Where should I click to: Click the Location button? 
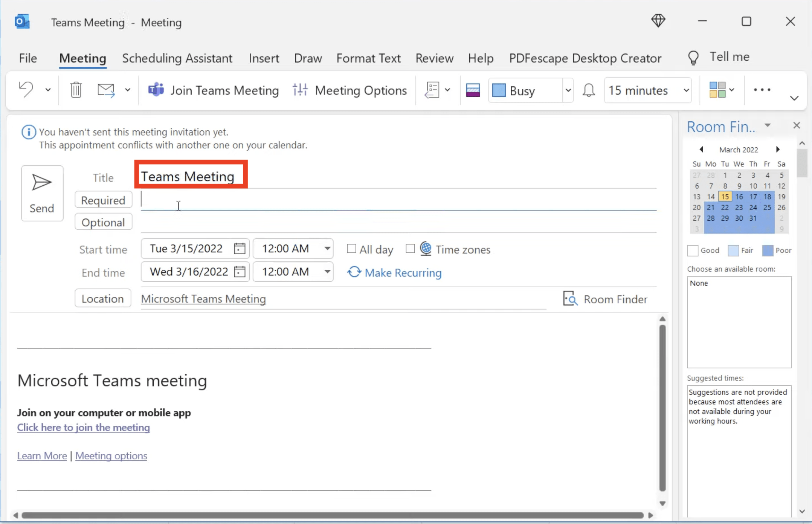(x=102, y=298)
